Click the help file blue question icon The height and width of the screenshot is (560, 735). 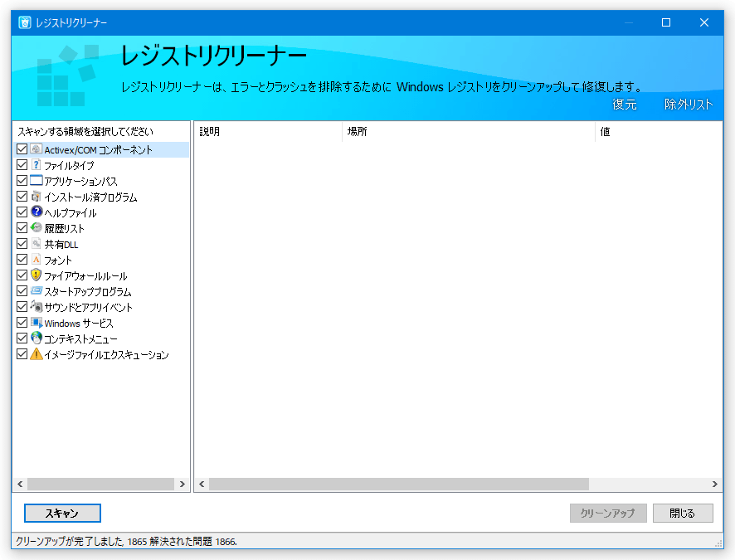point(37,212)
